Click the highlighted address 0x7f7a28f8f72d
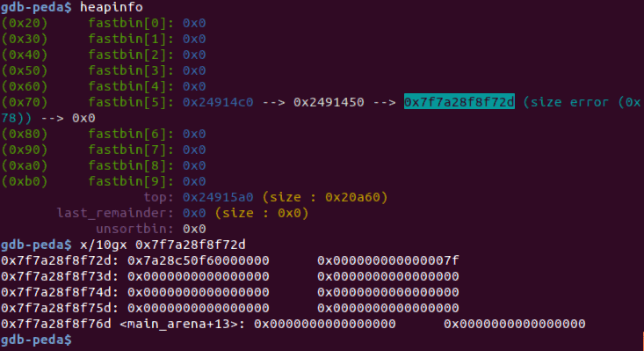The image size is (644, 351). 459,102
